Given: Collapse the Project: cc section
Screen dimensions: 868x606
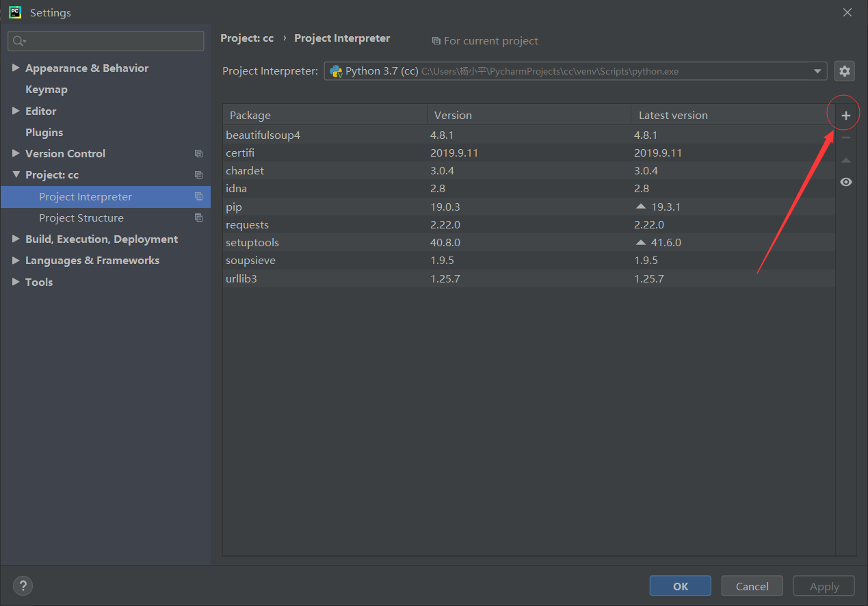Looking at the screenshot, I should click(x=16, y=174).
